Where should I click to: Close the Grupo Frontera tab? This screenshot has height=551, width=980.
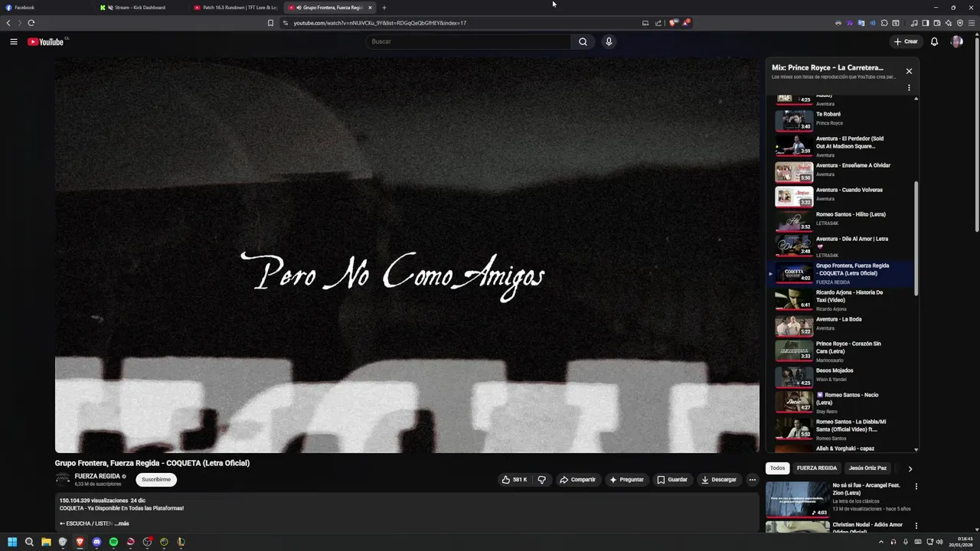(x=370, y=8)
